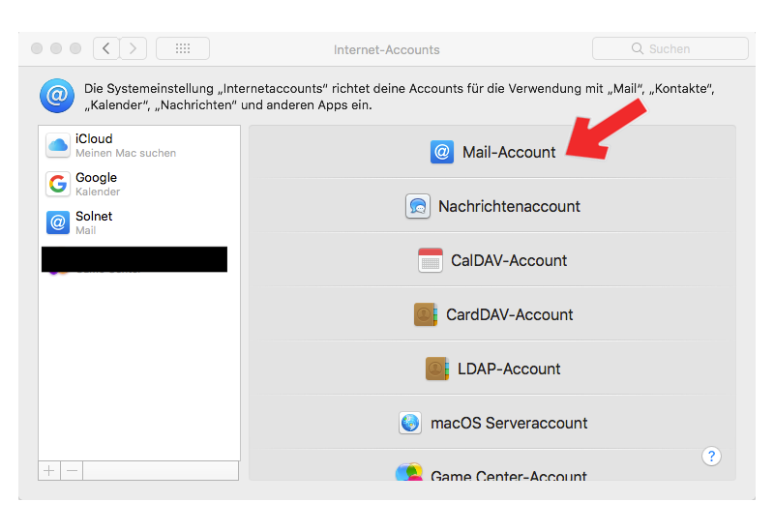The image size is (774, 532).
Task: Click the Suchen search field
Action: [670, 48]
